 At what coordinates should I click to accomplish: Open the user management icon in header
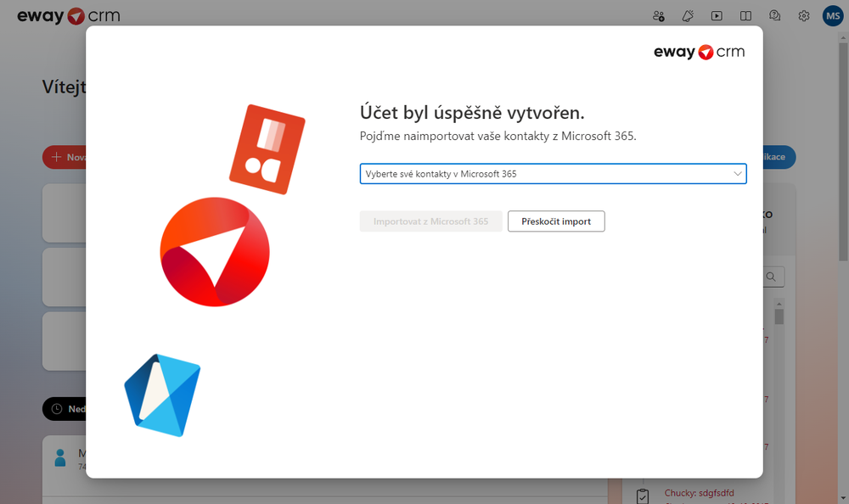pyautogui.click(x=659, y=16)
